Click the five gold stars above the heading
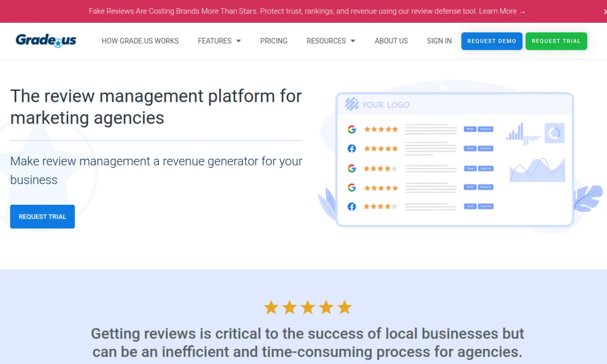607x364 pixels. pyautogui.click(x=308, y=308)
